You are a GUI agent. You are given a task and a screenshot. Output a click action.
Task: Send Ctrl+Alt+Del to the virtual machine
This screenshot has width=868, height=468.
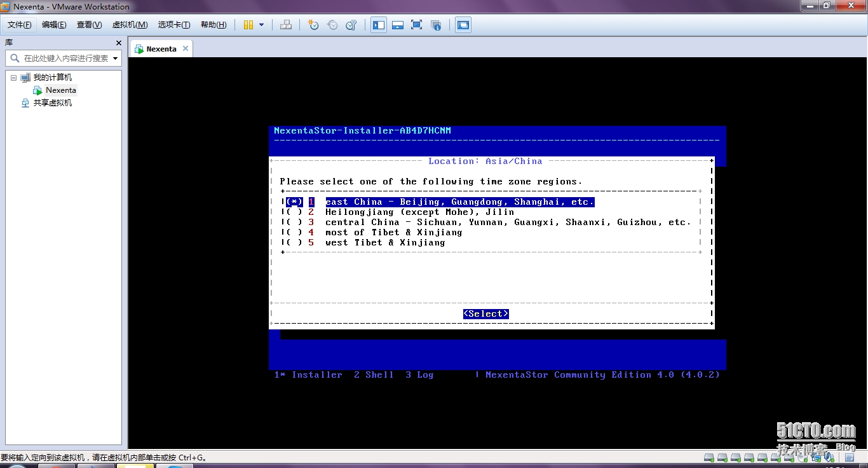pyautogui.click(x=286, y=25)
